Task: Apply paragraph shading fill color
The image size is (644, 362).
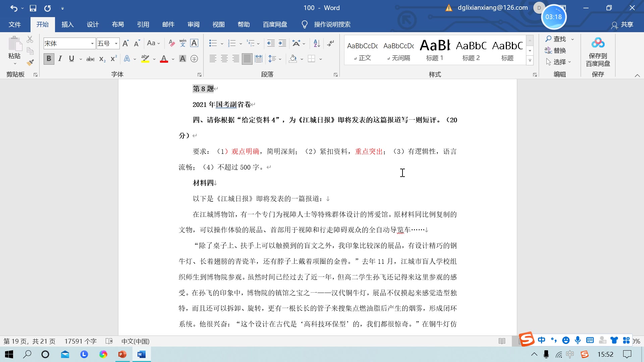Action: pos(293,59)
